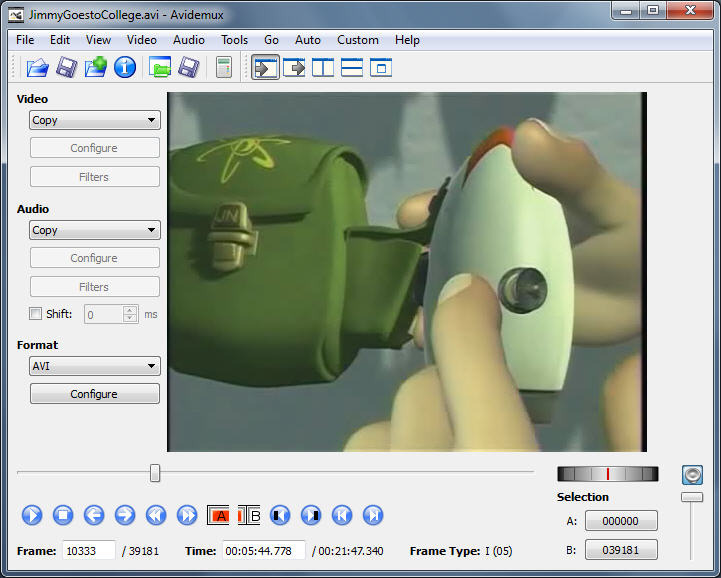
Task: Open the Video menu
Action: click(x=142, y=40)
